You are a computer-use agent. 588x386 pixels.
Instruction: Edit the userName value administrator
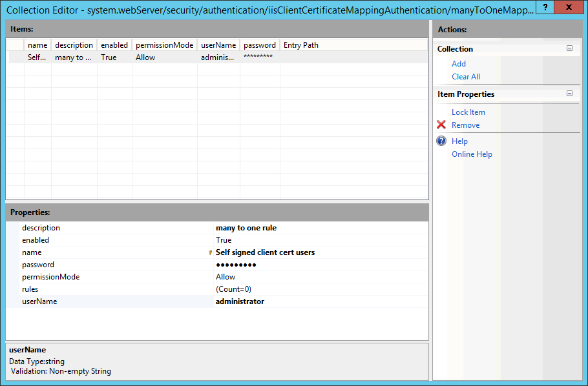click(240, 301)
